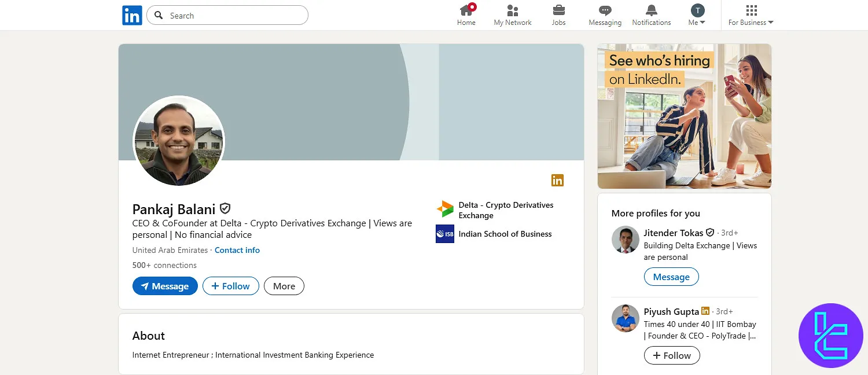Click Pankaj Balani's profile photo
This screenshot has height=375, width=868.
[x=179, y=141]
